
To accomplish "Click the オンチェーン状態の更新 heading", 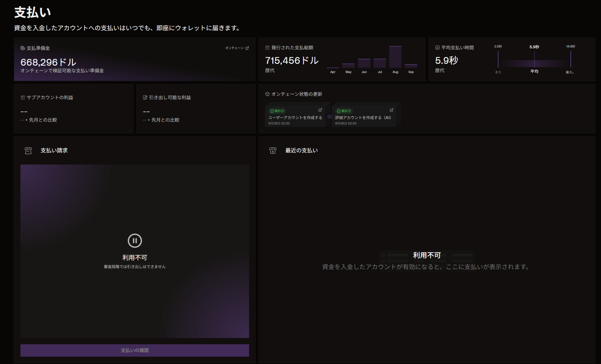I will 297,94.
